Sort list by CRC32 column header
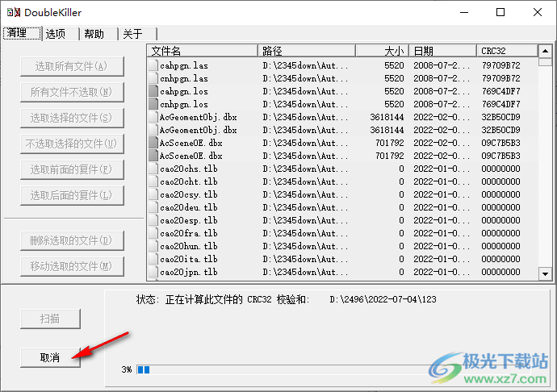 point(507,51)
